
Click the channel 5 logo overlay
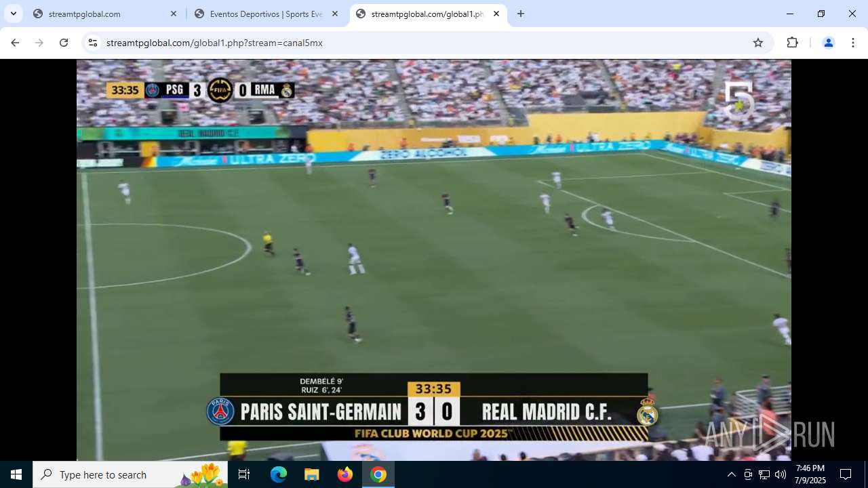tap(739, 100)
